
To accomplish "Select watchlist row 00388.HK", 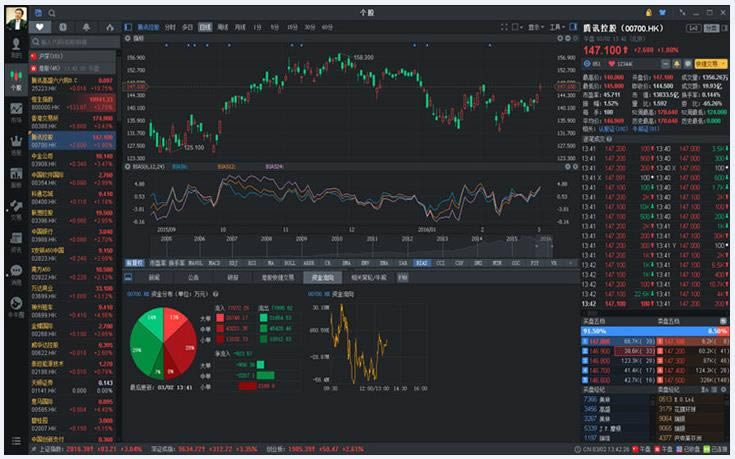I will 73,122.
